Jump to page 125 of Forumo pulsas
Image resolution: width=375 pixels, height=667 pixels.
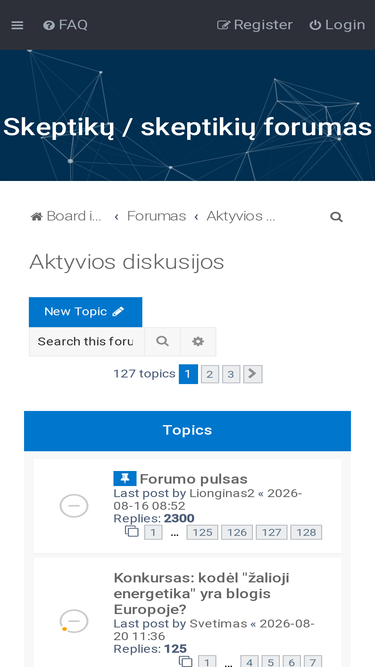point(202,533)
